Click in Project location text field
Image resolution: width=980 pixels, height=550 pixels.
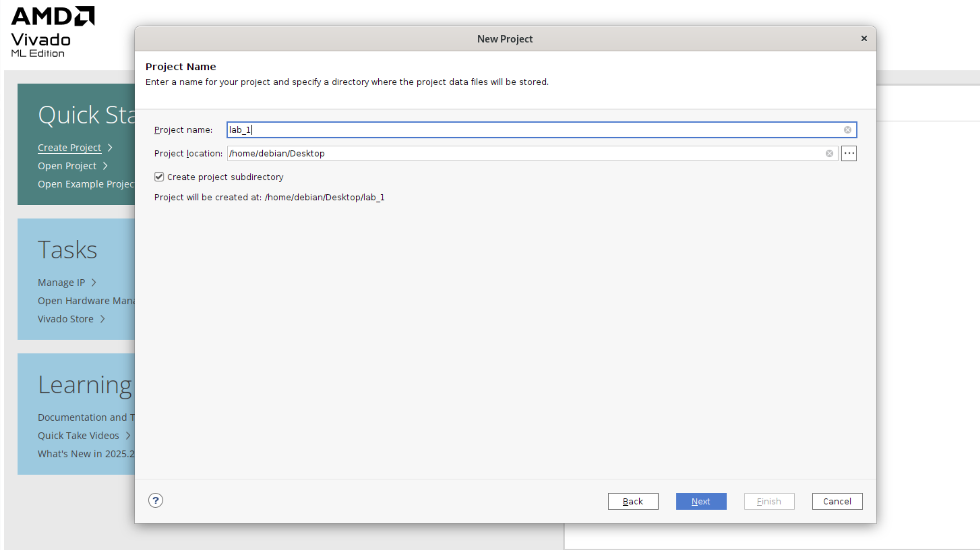525,153
